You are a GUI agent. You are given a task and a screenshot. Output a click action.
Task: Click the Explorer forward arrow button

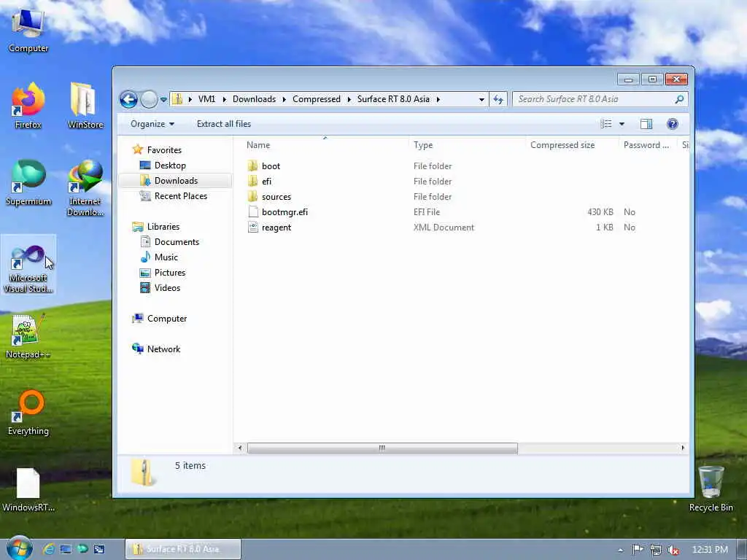149,99
